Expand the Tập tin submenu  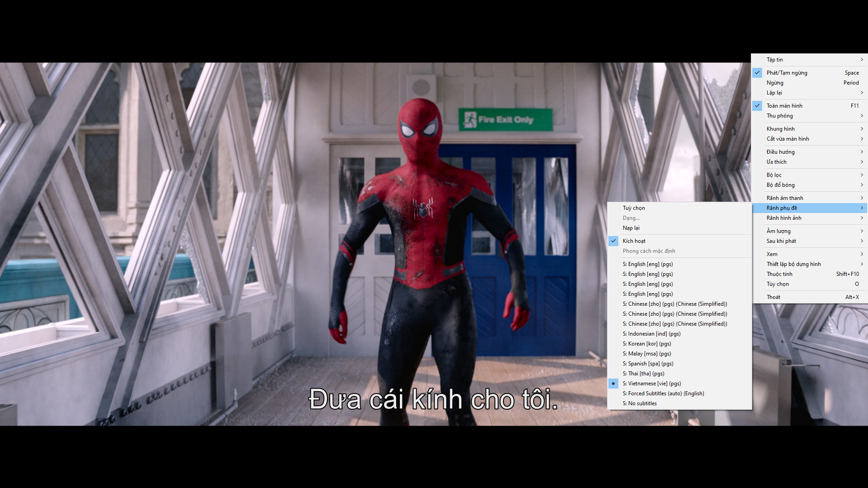coord(810,60)
